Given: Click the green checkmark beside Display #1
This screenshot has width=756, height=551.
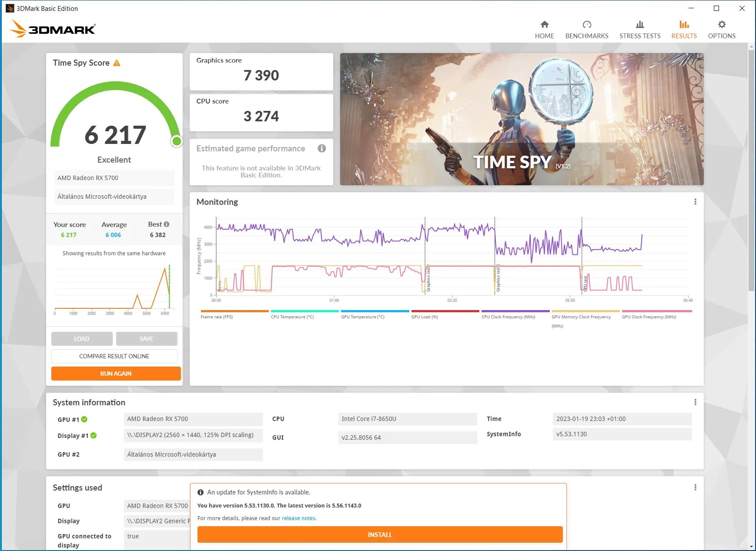Looking at the screenshot, I should coord(94,435).
